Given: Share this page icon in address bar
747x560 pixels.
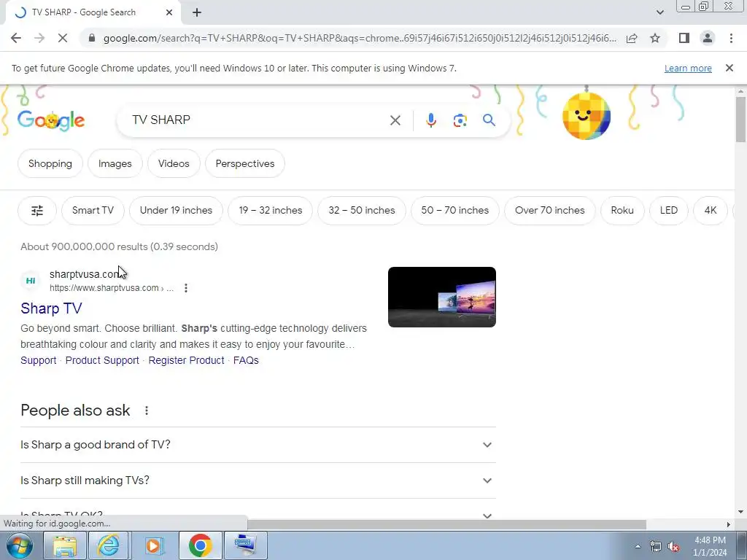Looking at the screenshot, I should pos(632,38).
